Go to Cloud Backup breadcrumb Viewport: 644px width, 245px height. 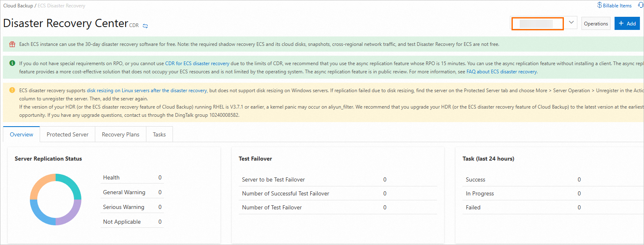click(x=18, y=6)
